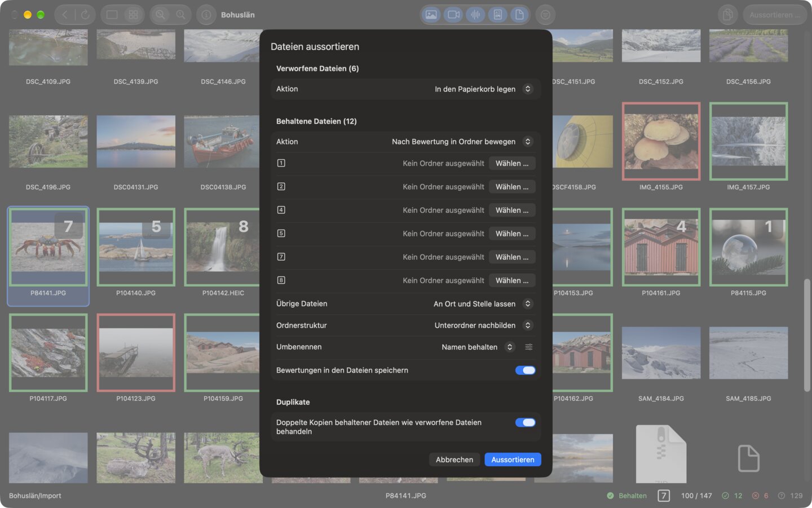Turn off the Doppelte Kopien duplicates switch
This screenshot has height=508, width=812.
[525, 423]
